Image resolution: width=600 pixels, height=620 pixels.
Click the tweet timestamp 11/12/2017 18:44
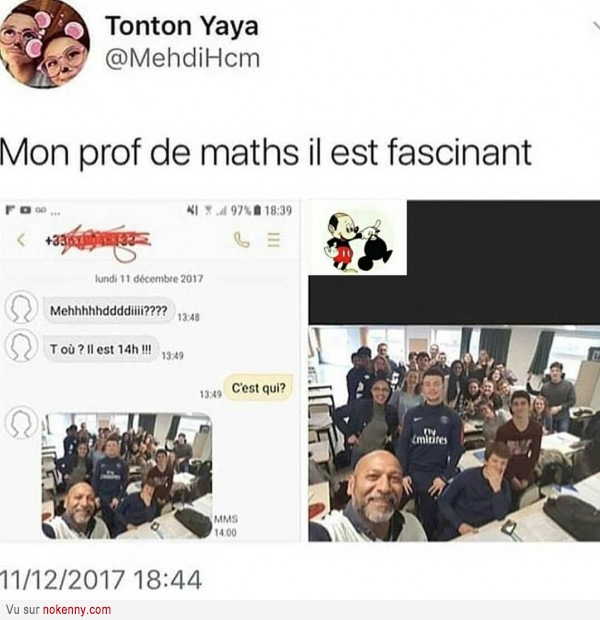(101, 580)
